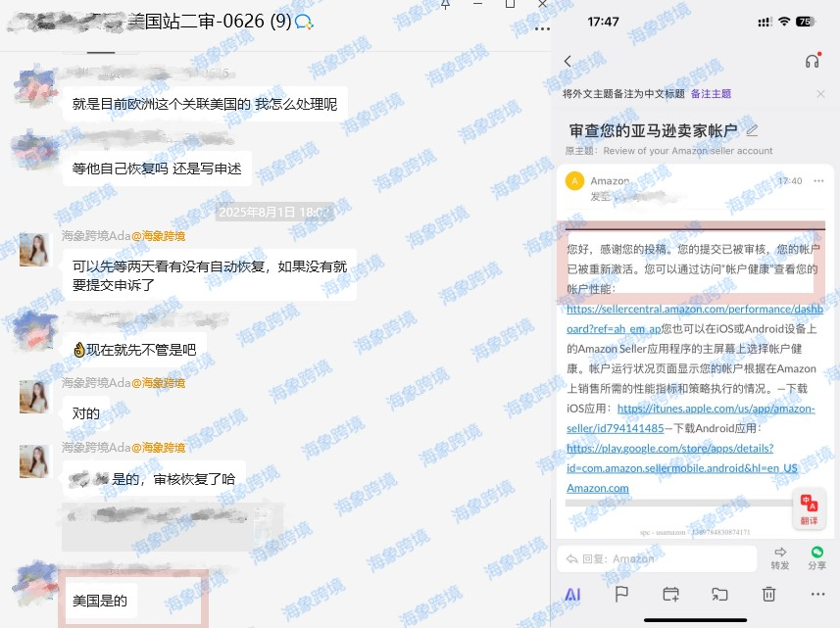The image size is (840, 628).
Task: Click the message 是的，审核恢复了哈
Action: pos(154,479)
